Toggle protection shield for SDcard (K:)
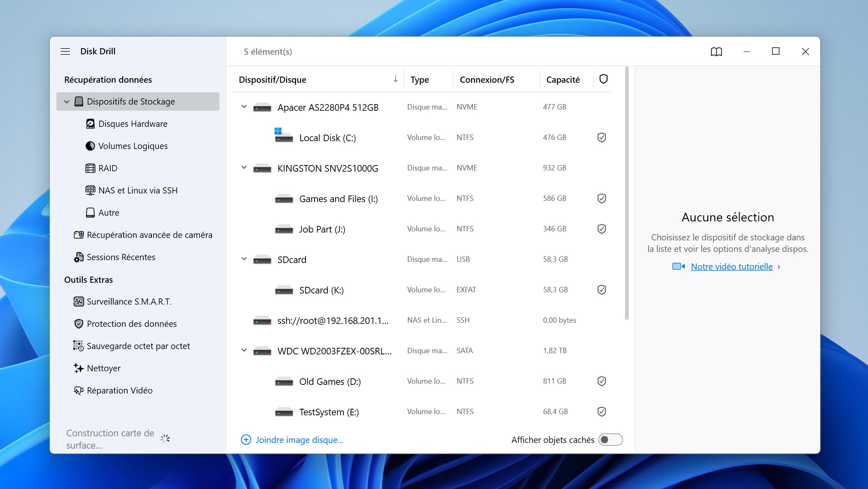This screenshot has height=489, width=868. (x=602, y=290)
